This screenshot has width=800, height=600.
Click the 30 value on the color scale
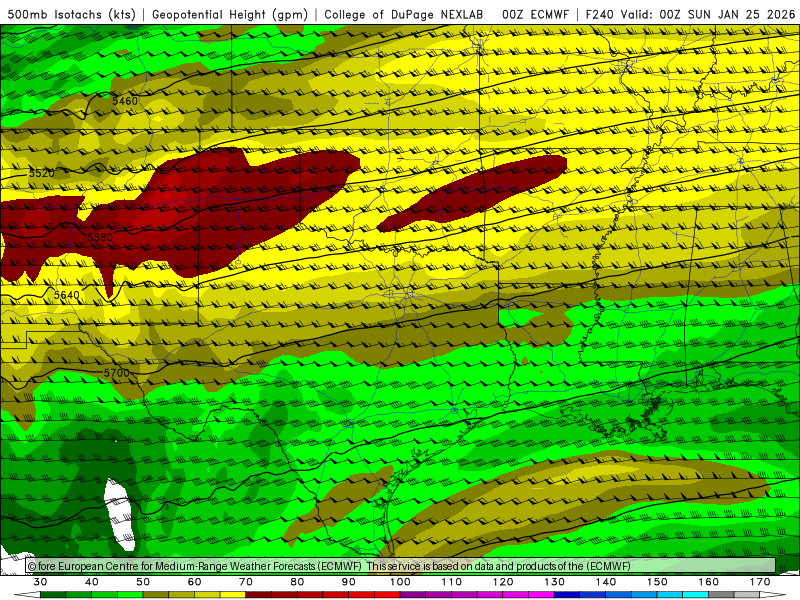40,582
